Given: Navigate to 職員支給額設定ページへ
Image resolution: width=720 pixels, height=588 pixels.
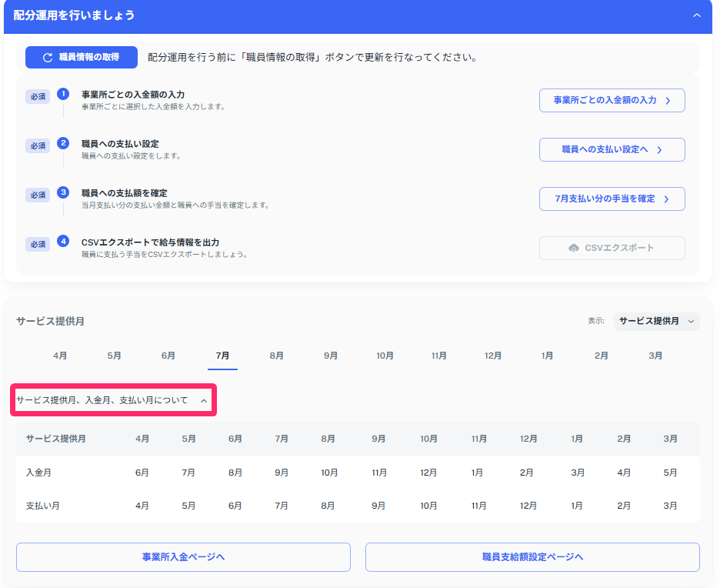Looking at the screenshot, I should tap(532, 556).
